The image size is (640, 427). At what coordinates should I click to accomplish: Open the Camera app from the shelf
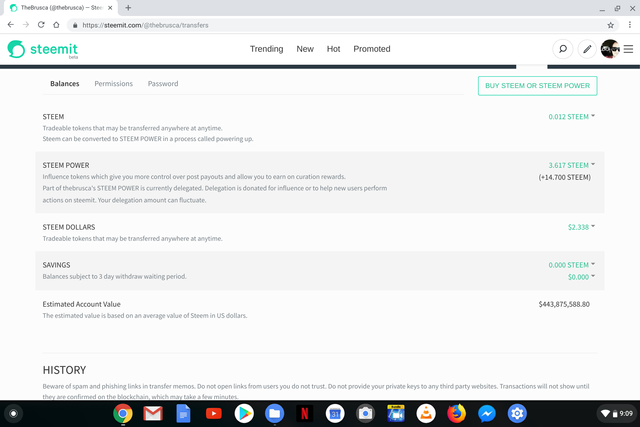[x=365, y=414]
